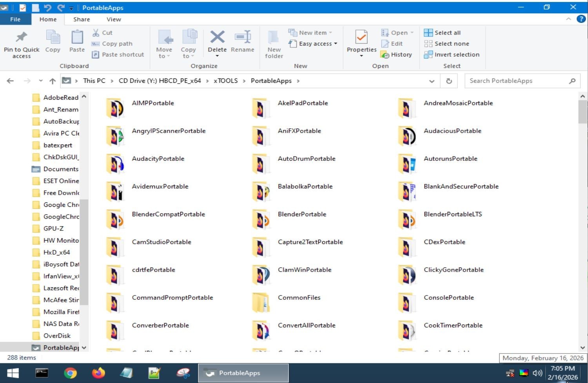Click the History button
The width and height of the screenshot is (588, 383).
coord(396,55)
